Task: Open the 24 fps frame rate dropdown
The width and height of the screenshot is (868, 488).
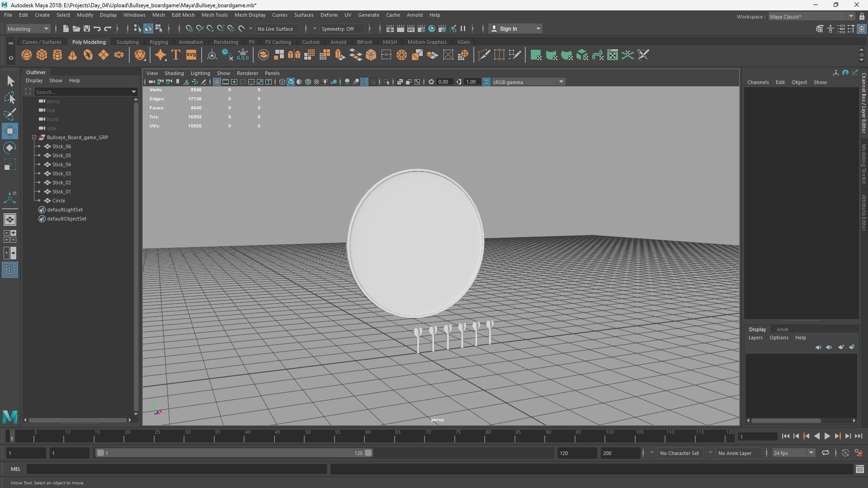Action: tap(811, 453)
